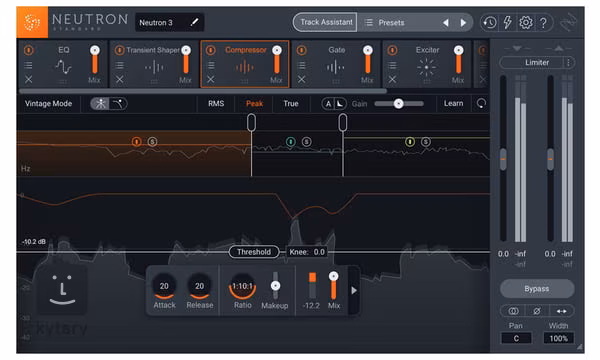Switch to Vintage mode icon
Image resolution: width=600 pixels, height=360 pixels.
click(x=118, y=104)
